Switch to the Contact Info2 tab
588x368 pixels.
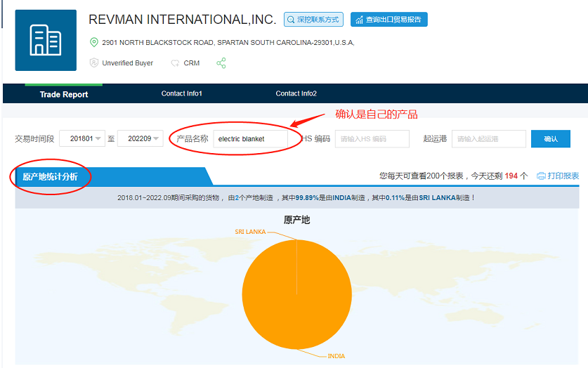pyautogui.click(x=296, y=93)
